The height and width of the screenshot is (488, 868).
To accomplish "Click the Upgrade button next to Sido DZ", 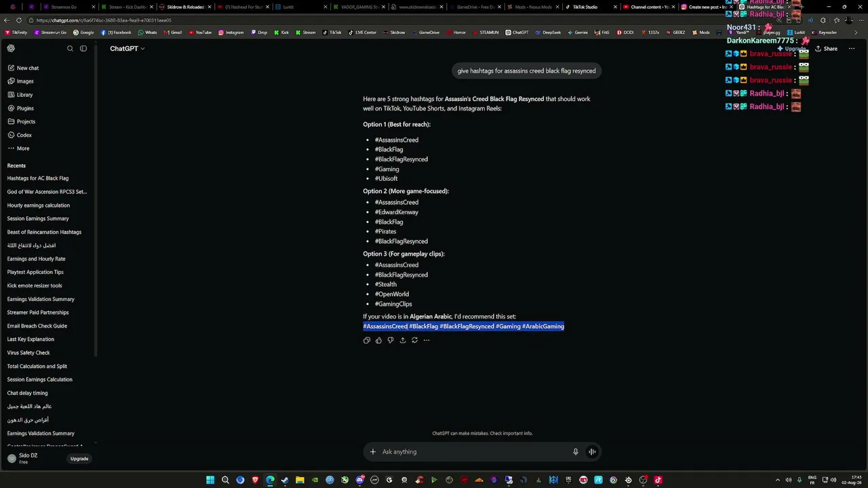I will pos(79,459).
